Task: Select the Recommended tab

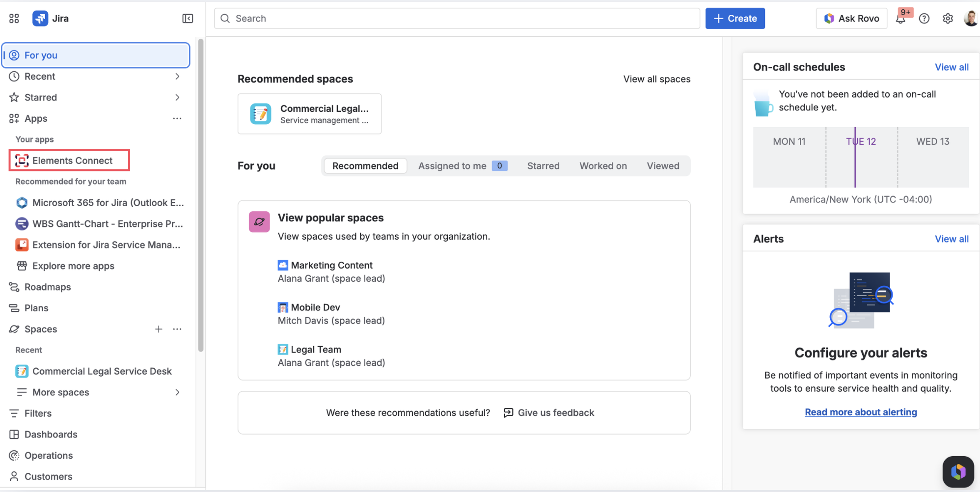Action: 365,166
